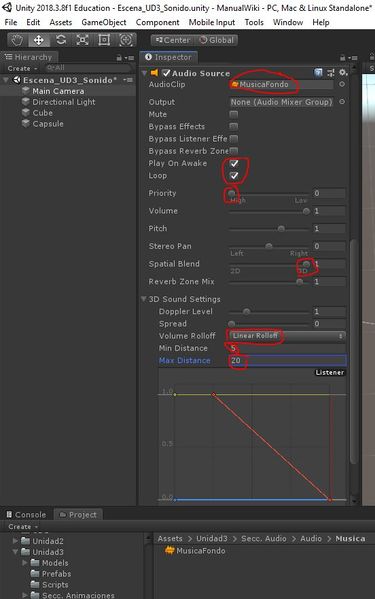Collapse the Audio Source component

144,73
